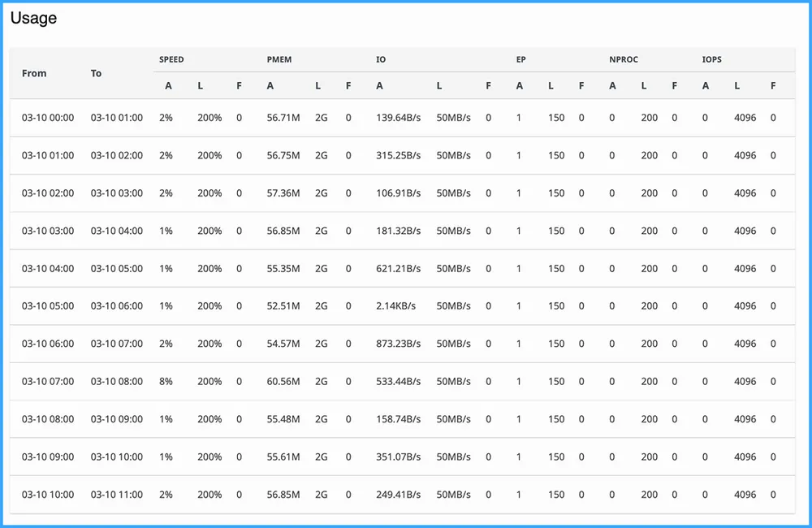The height and width of the screenshot is (528, 812).
Task: Select the 03-10 00:00 From cell
Action: pyautogui.click(x=48, y=118)
